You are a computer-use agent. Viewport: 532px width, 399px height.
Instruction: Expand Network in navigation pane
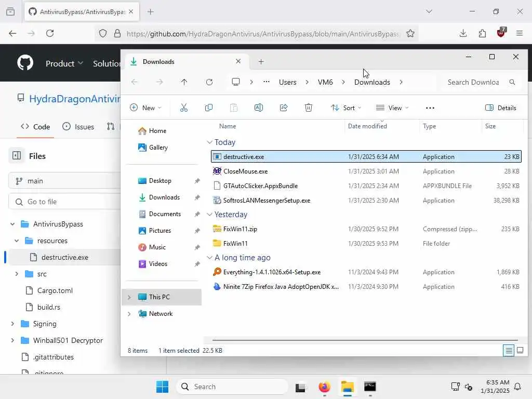pyautogui.click(x=129, y=314)
